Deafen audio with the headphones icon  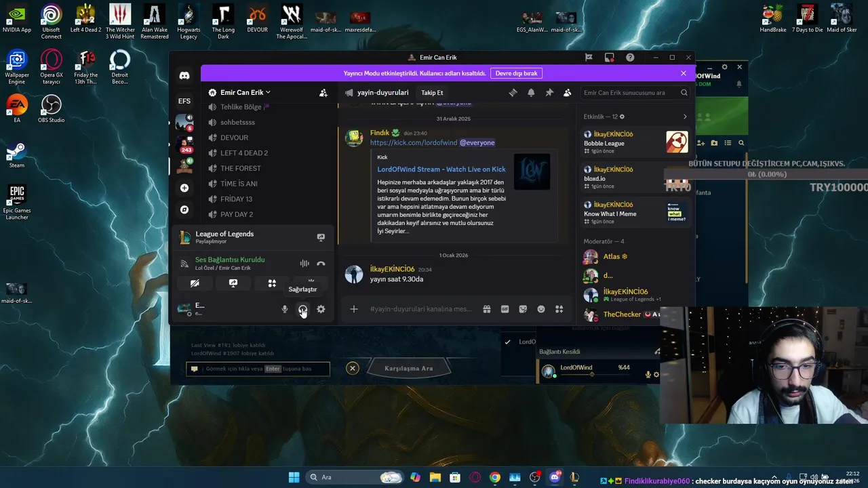[302, 309]
